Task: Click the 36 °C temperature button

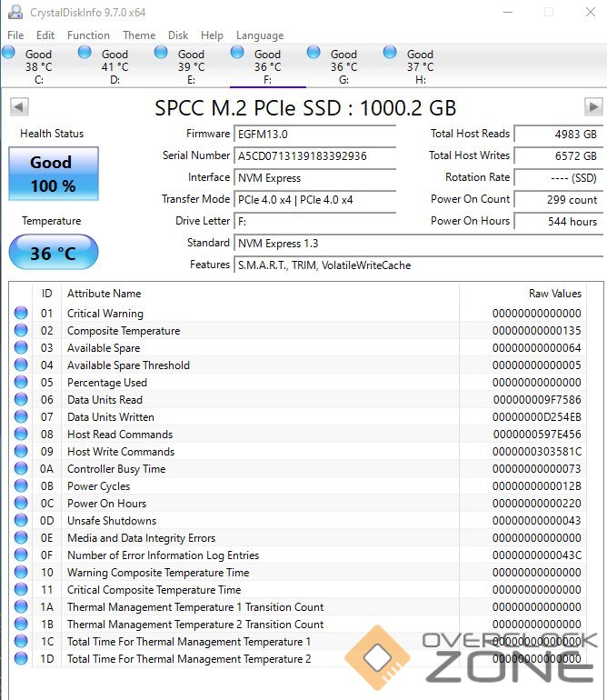Action: coord(54,252)
